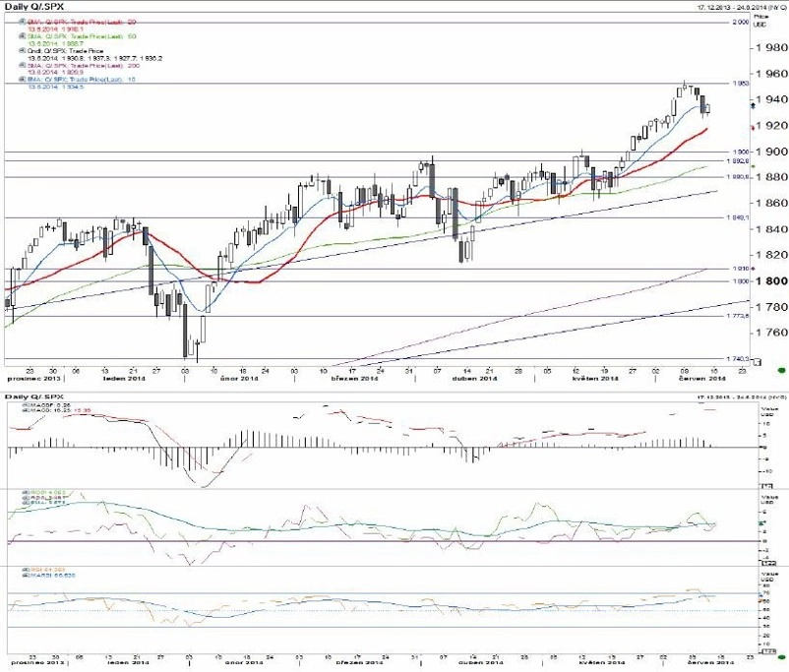Click the MACD legend icon
The width and height of the screenshot is (789, 672).
pos(23,410)
